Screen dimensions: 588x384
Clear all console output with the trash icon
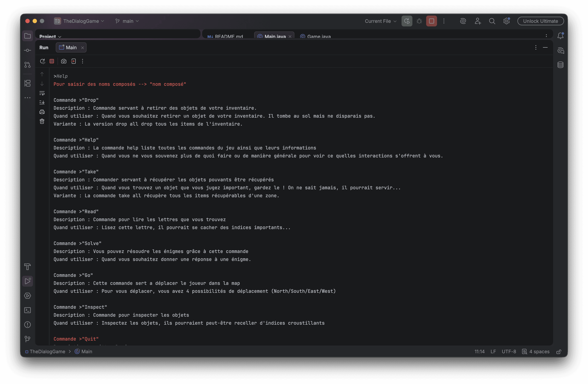click(x=42, y=121)
